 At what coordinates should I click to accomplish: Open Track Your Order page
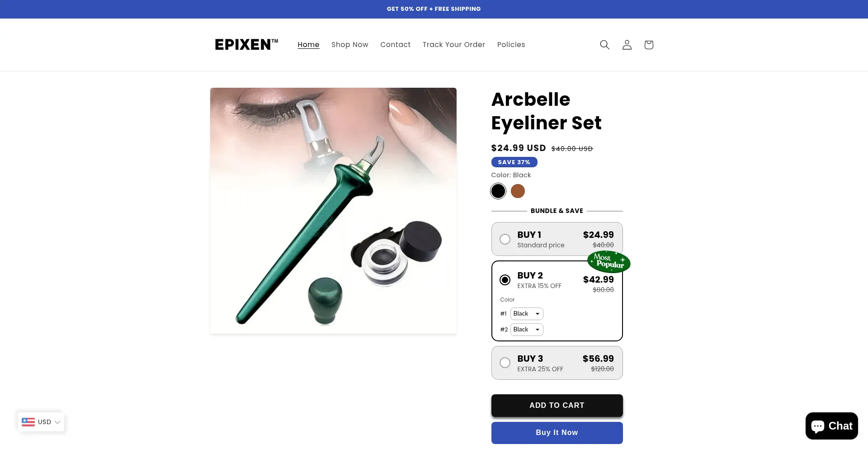click(454, 44)
